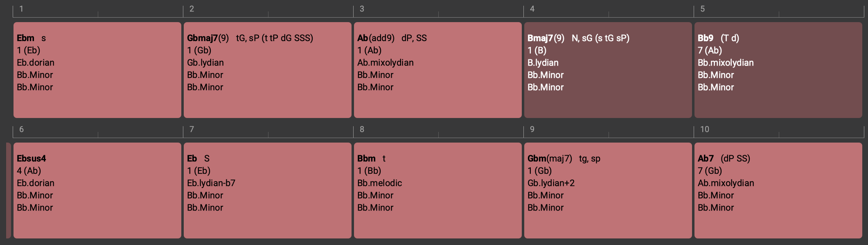Click the Ab7 chord block
Screen dimensions: 868x245
(x=778, y=191)
